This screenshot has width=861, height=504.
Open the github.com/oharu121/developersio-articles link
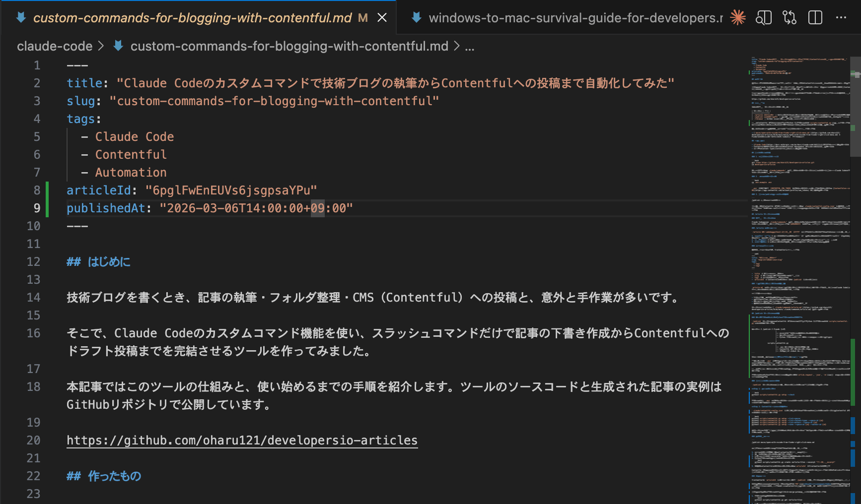click(x=242, y=441)
